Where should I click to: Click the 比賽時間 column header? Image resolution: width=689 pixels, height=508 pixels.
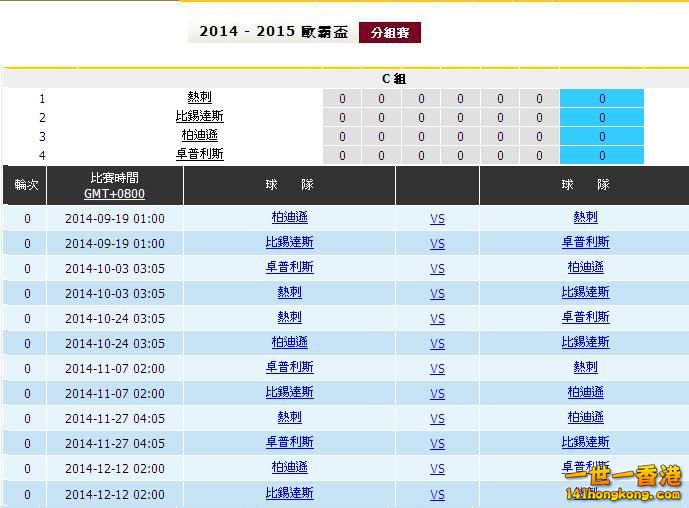[114, 178]
